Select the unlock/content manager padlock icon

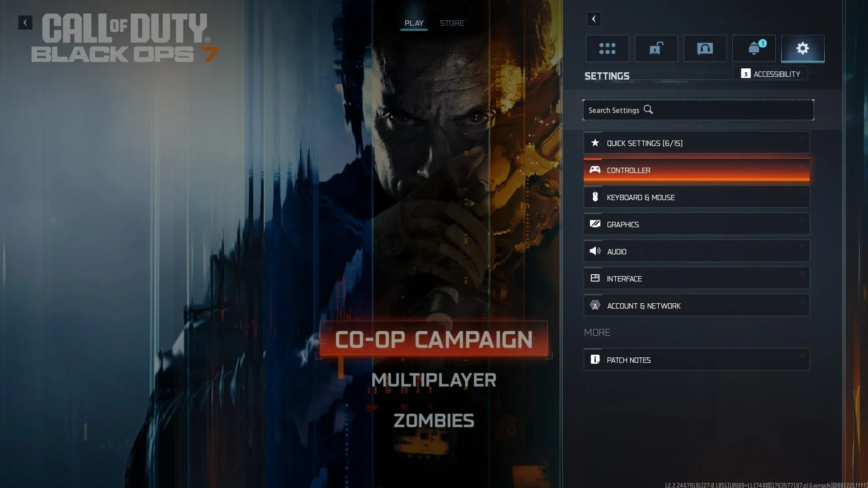click(x=656, y=48)
